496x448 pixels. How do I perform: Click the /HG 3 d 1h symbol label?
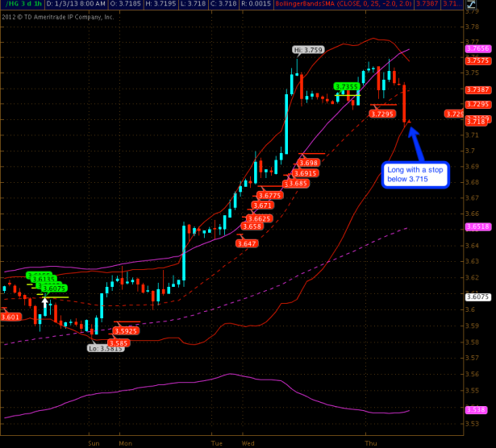23,4
